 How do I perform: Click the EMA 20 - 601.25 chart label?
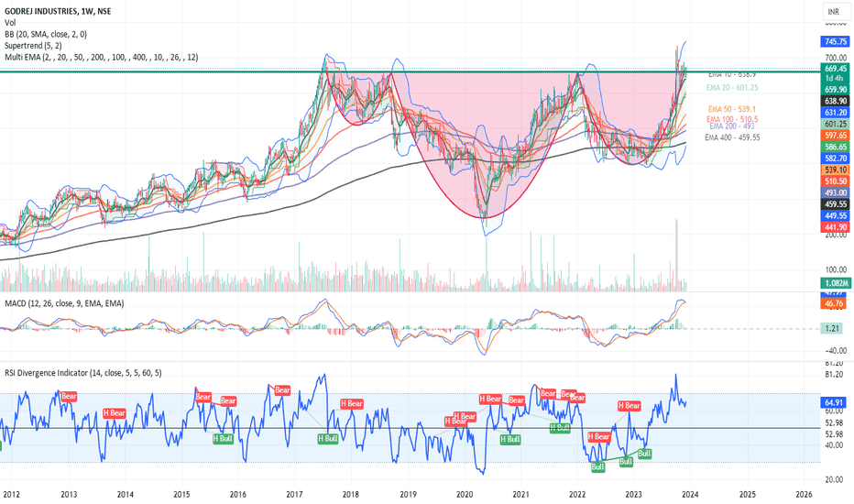coord(732,87)
